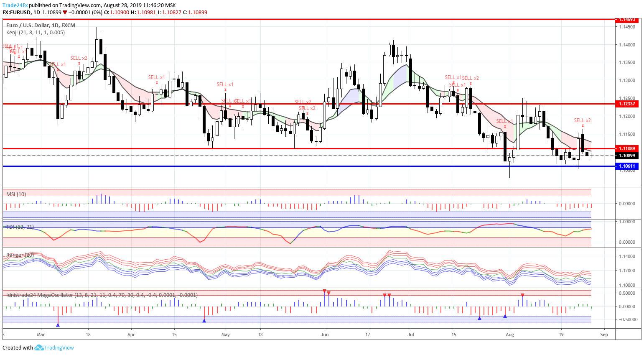The image size is (644, 355).
Task: Click the blue up-triangle oscillator marker before May
Action: click(x=204, y=321)
